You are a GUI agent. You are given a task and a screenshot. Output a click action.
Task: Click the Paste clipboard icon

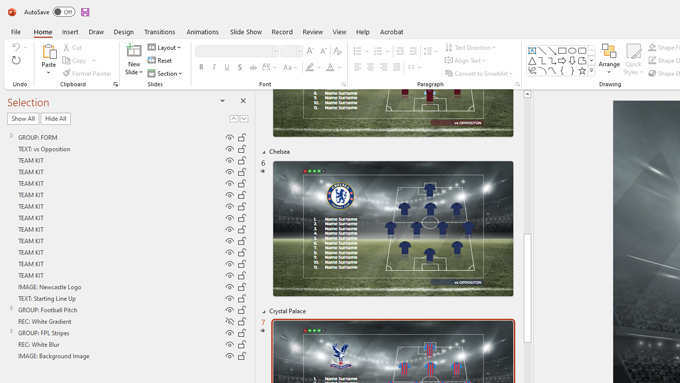point(49,52)
